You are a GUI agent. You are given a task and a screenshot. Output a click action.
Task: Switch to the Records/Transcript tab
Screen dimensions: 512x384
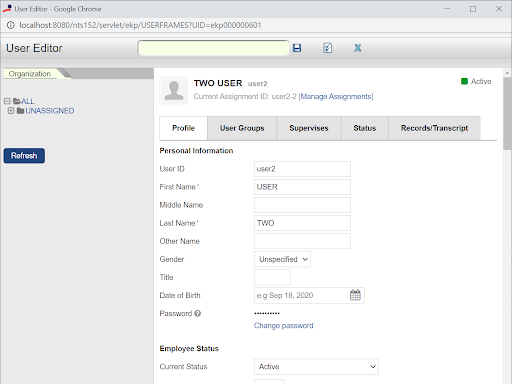(434, 128)
